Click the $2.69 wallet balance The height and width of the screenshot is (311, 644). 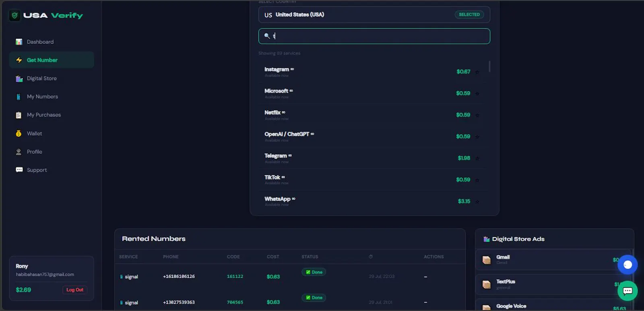pyautogui.click(x=23, y=290)
